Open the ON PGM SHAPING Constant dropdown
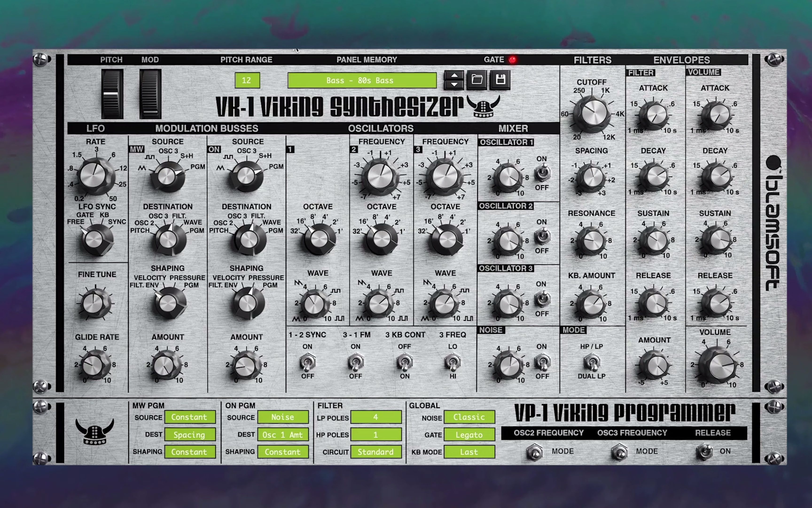Viewport: 812px width, 508px height. click(283, 452)
